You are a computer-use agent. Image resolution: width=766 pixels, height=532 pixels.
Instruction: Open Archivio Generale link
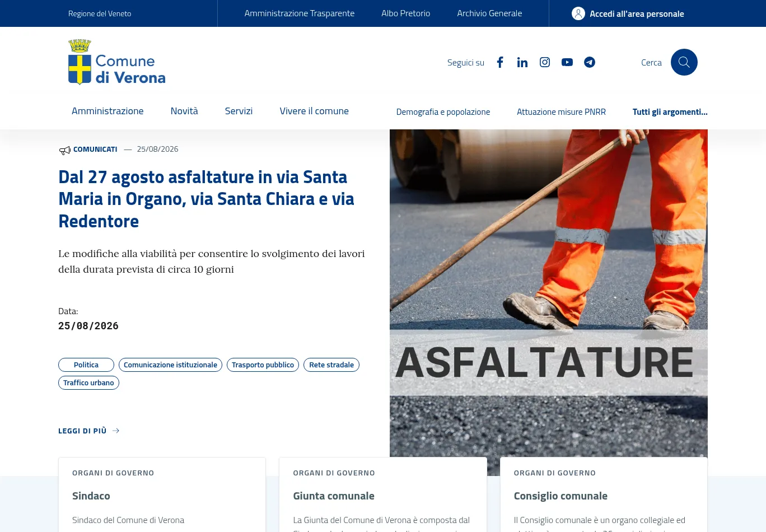pyautogui.click(x=489, y=13)
